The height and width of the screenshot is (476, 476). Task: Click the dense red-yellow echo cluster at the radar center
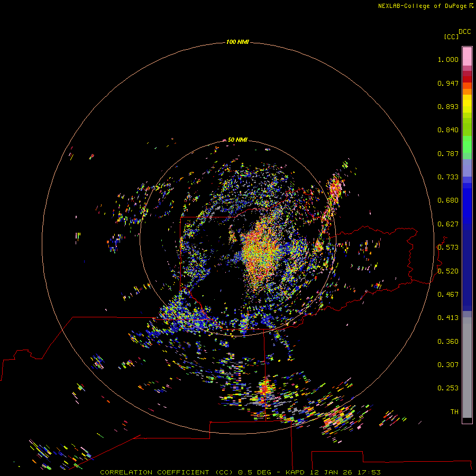coord(260,252)
